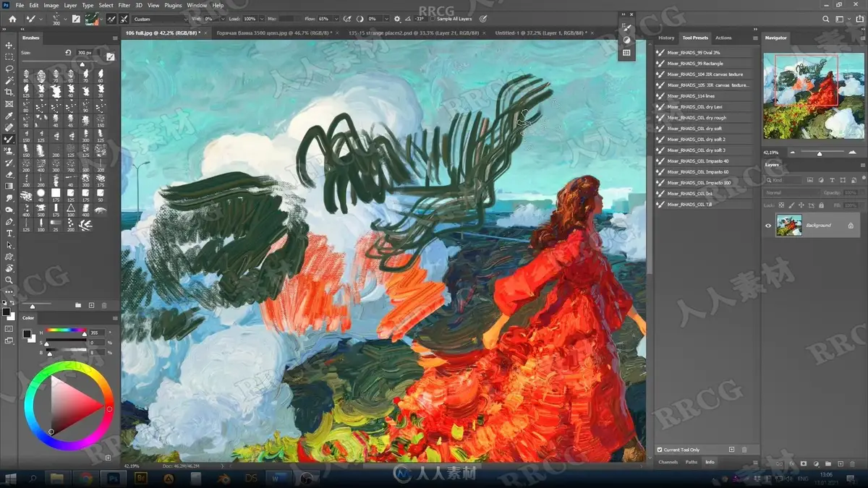868x488 pixels.
Task: Click the search icon at top right
Action: coord(827,19)
